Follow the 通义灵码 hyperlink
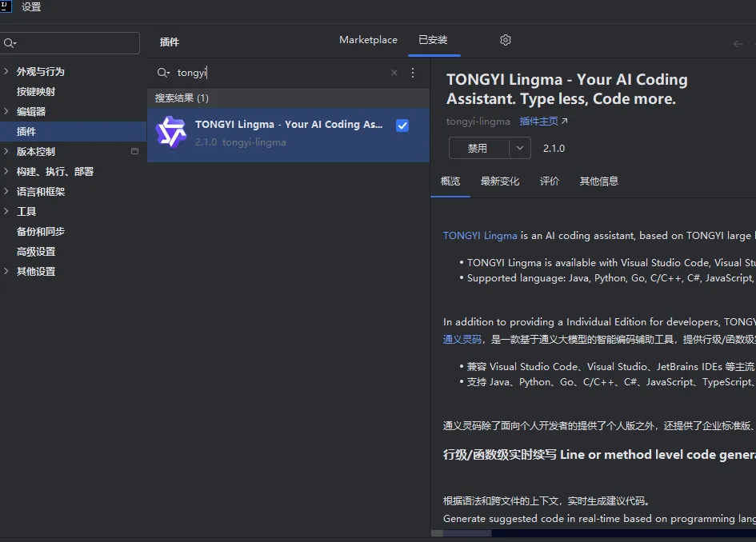756x542 pixels. coord(462,339)
